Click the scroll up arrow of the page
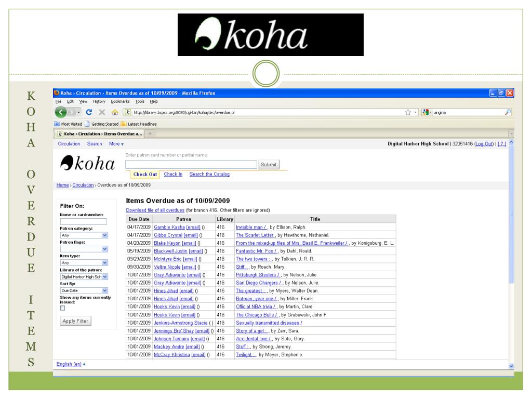 [x=511, y=142]
